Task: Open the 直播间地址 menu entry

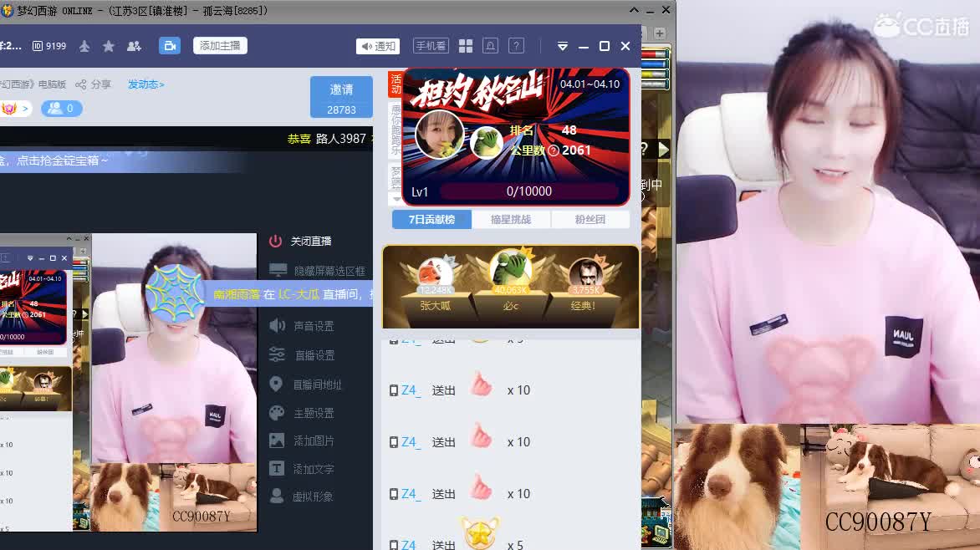Action: click(318, 384)
